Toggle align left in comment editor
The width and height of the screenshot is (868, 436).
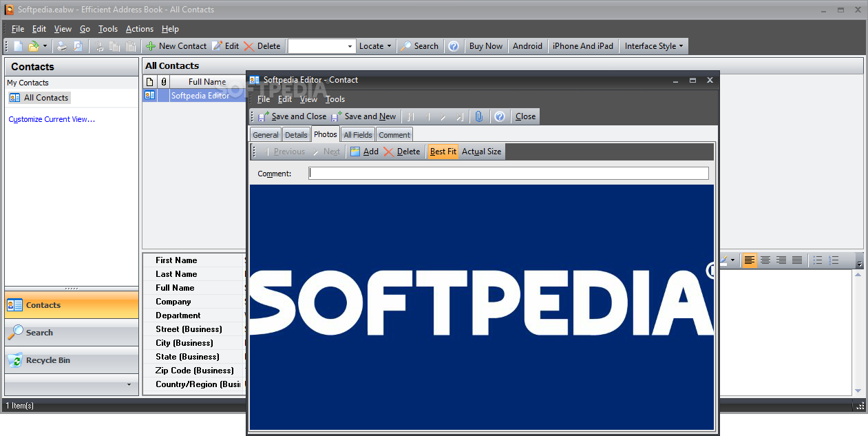point(750,260)
